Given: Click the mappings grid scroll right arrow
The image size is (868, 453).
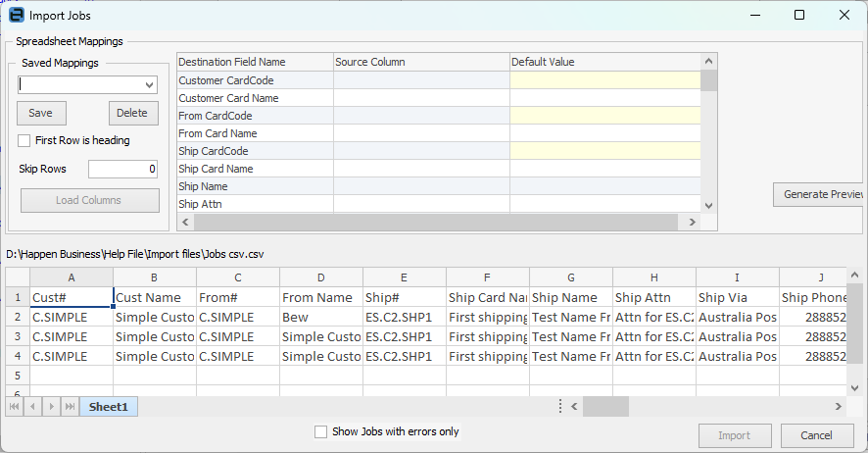Looking at the screenshot, I should 692,222.
